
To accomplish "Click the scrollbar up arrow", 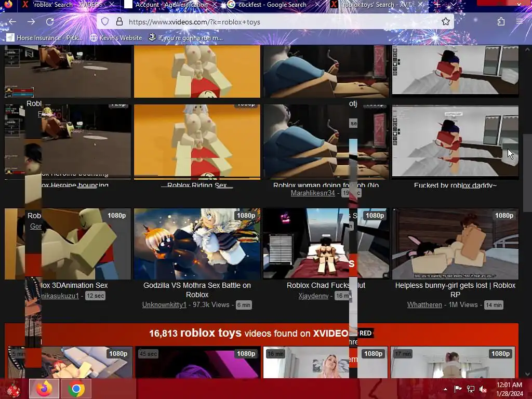I will [527, 49].
